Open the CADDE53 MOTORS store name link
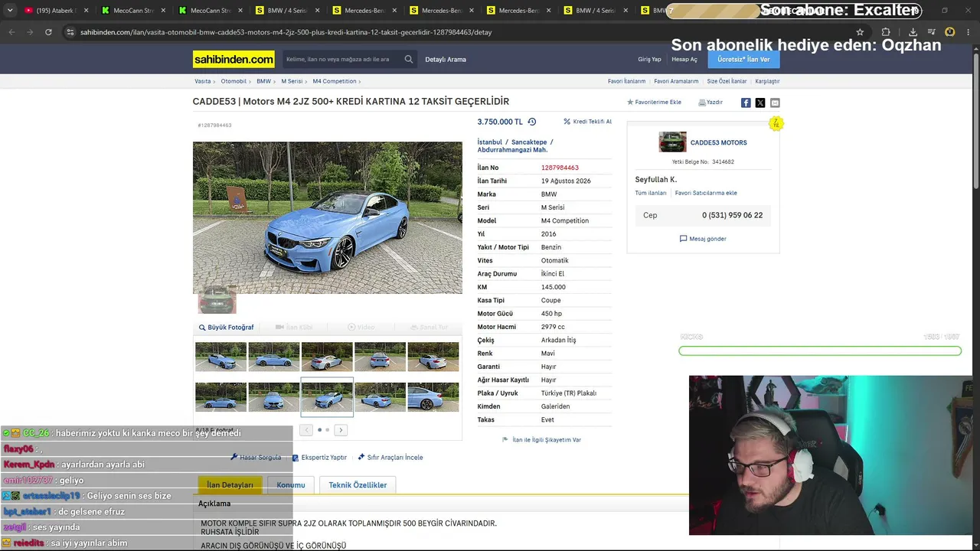 (x=719, y=142)
